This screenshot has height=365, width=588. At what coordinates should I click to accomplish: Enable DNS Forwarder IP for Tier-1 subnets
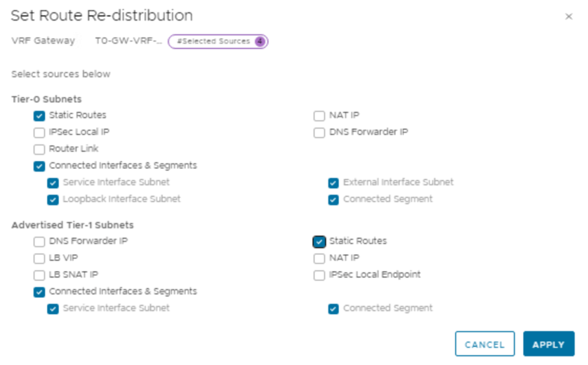click(x=40, y=242)
